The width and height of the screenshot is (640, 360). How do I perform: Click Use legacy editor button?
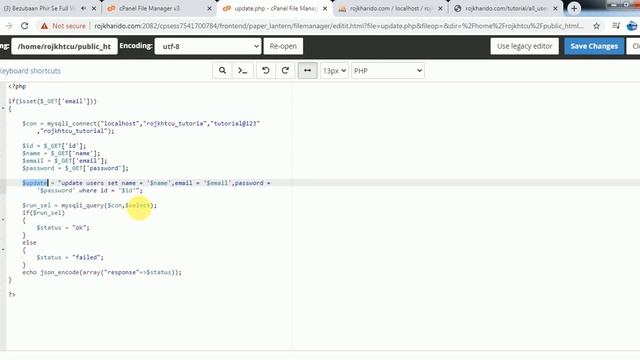524,46
